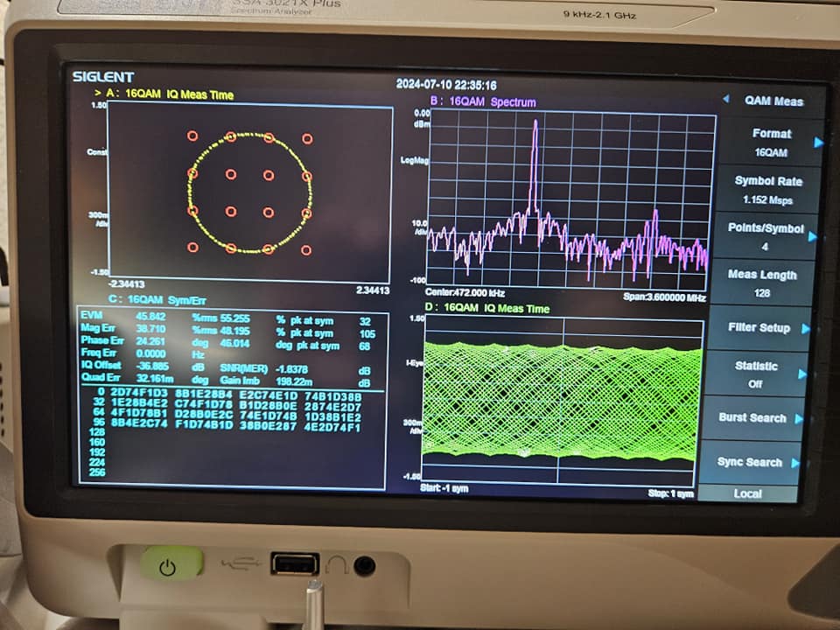Expand the Points/Symbol submenu arrow

812,236
